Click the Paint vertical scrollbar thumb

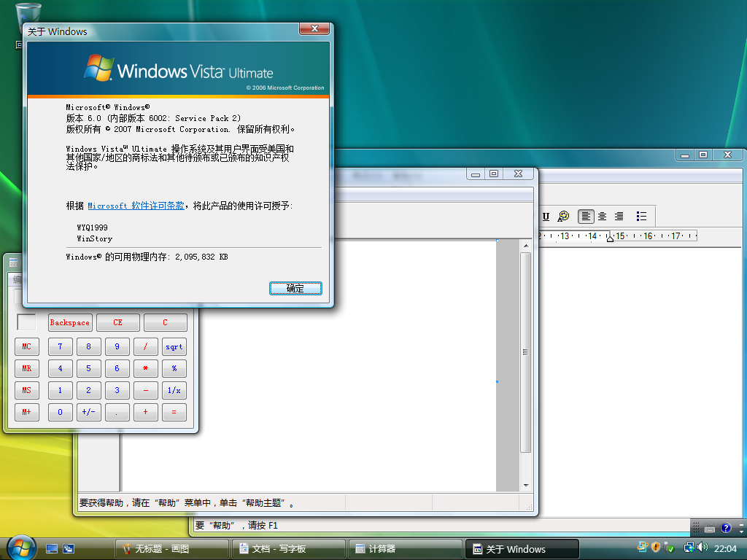point(526,352)
